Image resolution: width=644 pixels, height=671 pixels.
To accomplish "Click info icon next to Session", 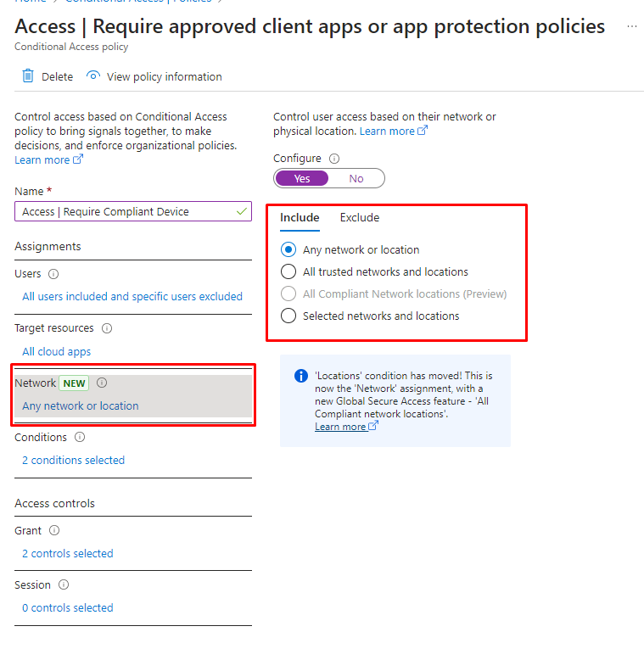I will pos(64,584).
